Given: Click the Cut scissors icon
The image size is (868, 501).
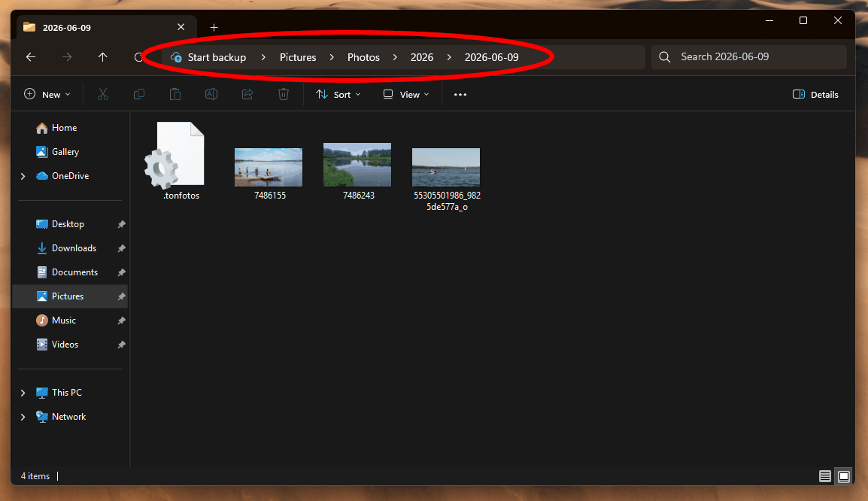Looking at the screenshot, I should 103,95.
